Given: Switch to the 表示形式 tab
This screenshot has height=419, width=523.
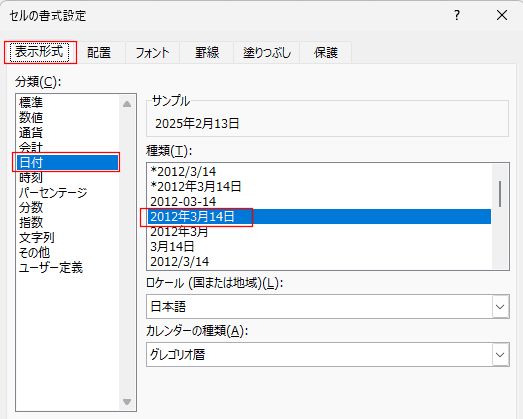Looking at the screenshot, I should coord(39,52).
